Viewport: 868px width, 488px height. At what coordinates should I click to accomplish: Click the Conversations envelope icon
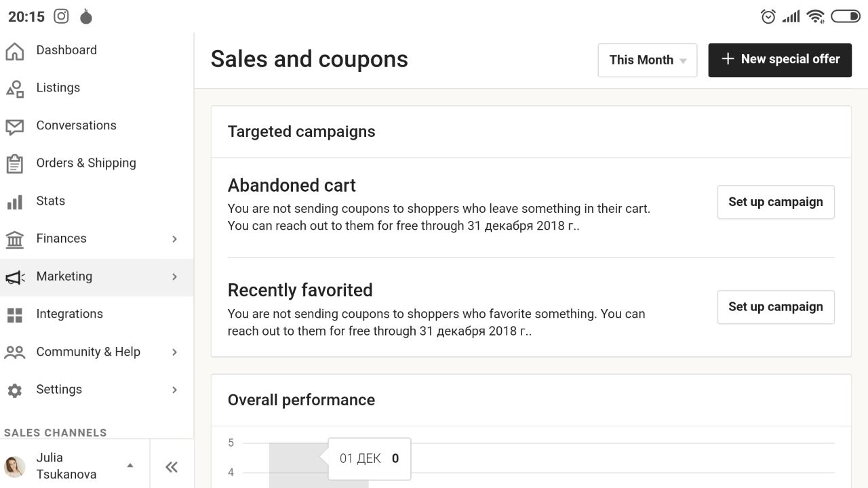click(14, 126)
